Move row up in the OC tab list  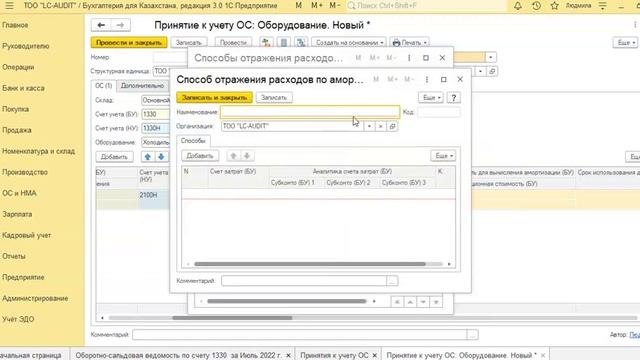[148, 157]
